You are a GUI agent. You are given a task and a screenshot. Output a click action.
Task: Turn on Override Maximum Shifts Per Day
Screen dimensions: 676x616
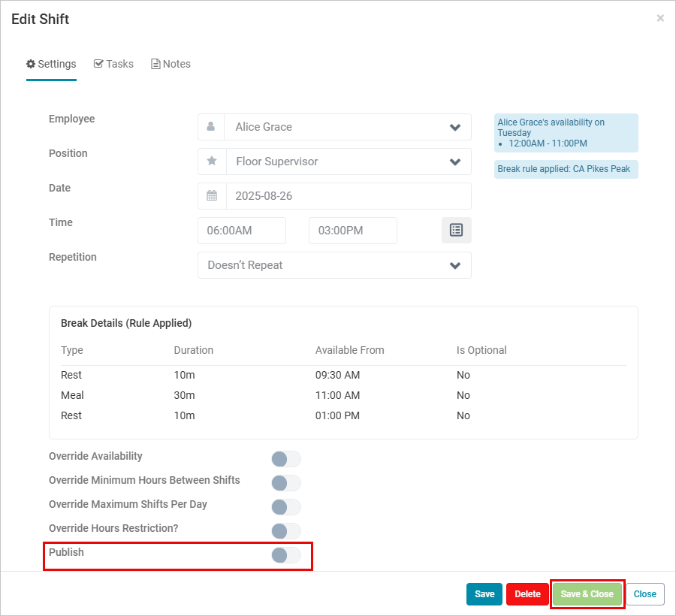(285, 507)
